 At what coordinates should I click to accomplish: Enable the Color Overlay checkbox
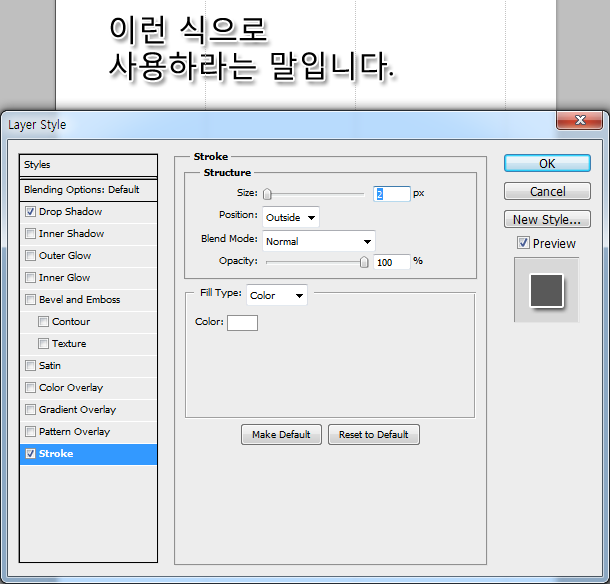pos(30,388)
